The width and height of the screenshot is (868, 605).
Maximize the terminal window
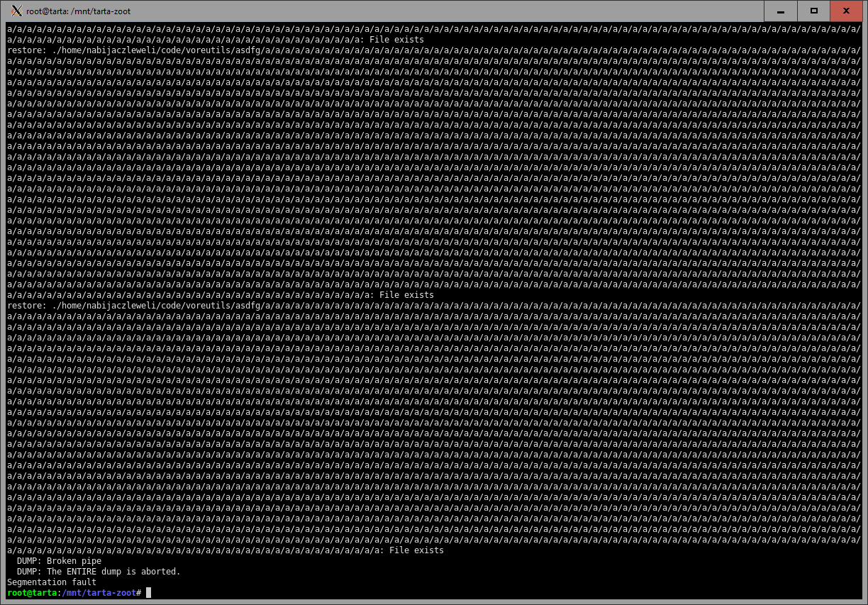[x=814, y=11]
